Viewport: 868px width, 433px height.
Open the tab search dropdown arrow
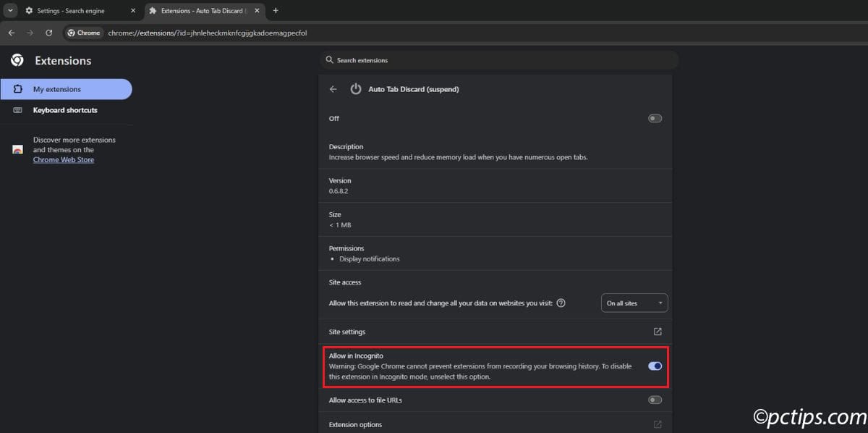10,11
